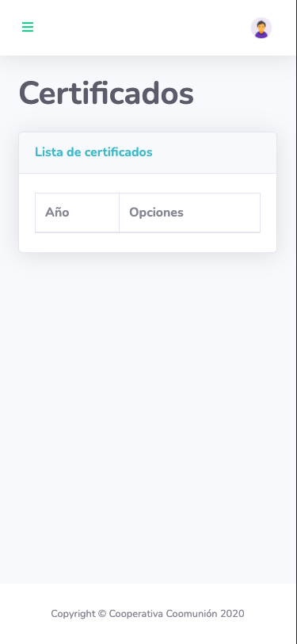The height and width of the screenshot is (644, 297).
Task: Sort by the Año column header
Action: [77, 213]
